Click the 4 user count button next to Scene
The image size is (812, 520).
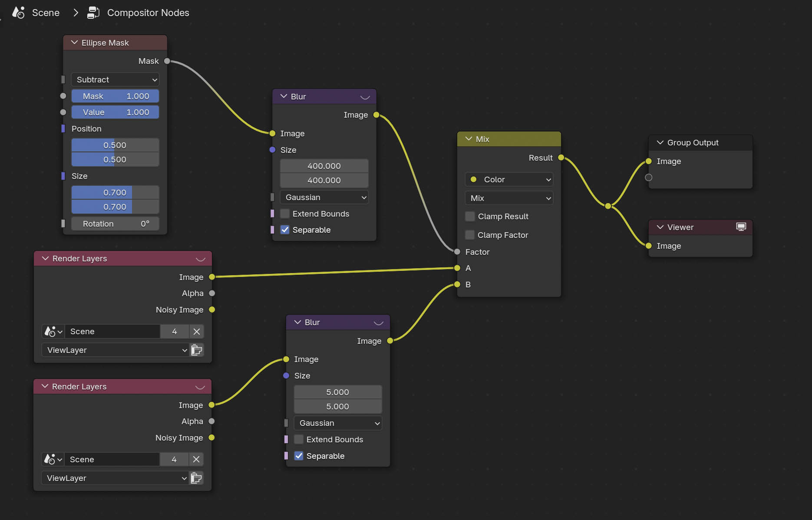click(x=175, y=331)
